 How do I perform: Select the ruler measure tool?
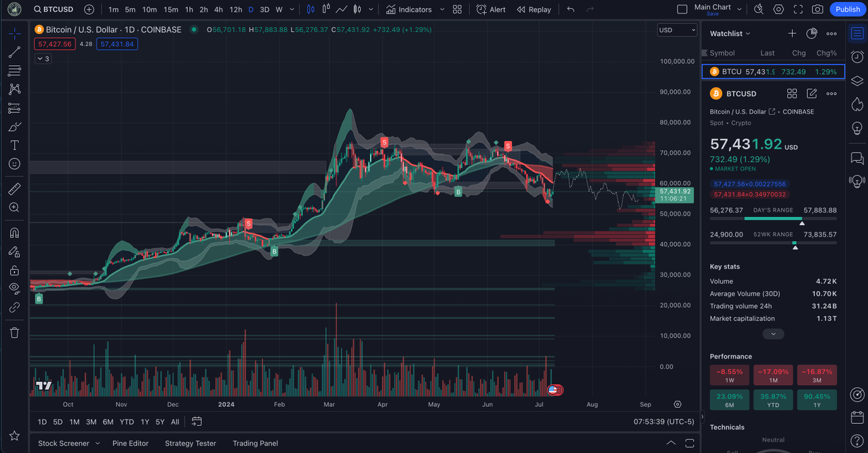(x=14, y=189)
